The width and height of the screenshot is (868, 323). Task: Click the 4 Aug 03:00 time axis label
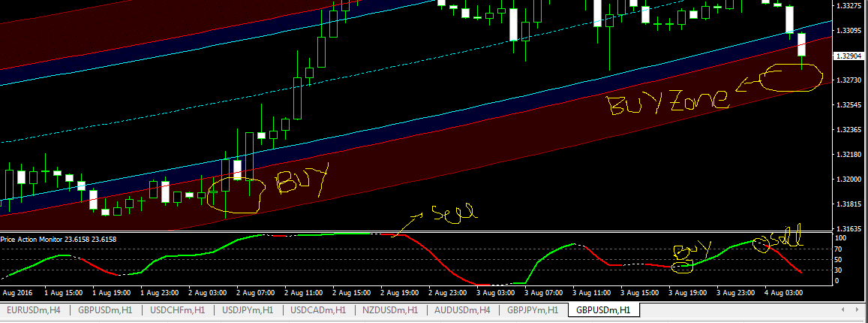[x=785, y=292]
